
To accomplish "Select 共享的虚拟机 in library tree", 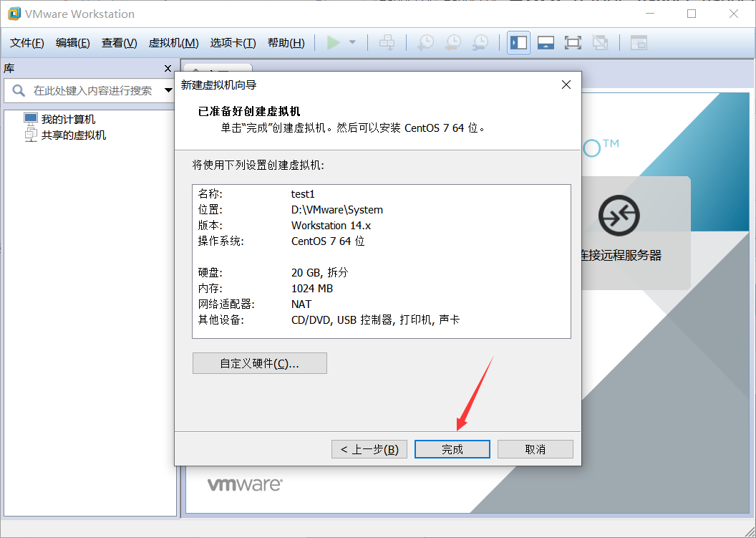I will [73, 135].
